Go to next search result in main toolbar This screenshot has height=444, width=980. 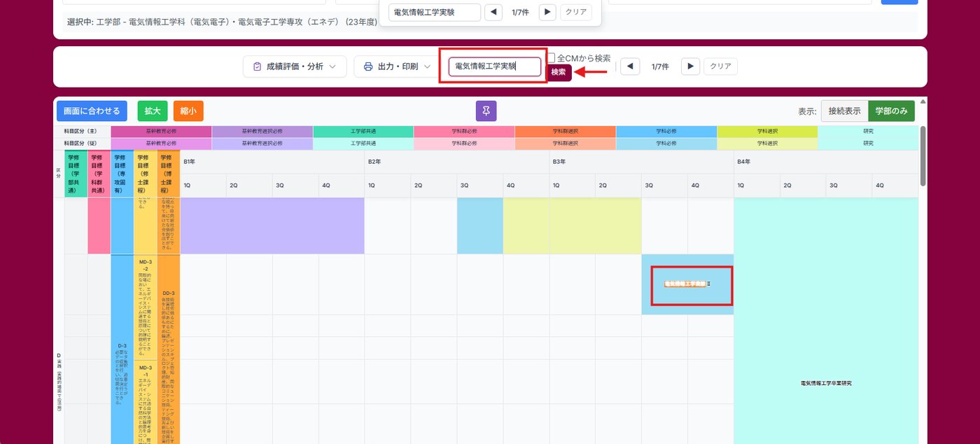[x=690, y=67]
